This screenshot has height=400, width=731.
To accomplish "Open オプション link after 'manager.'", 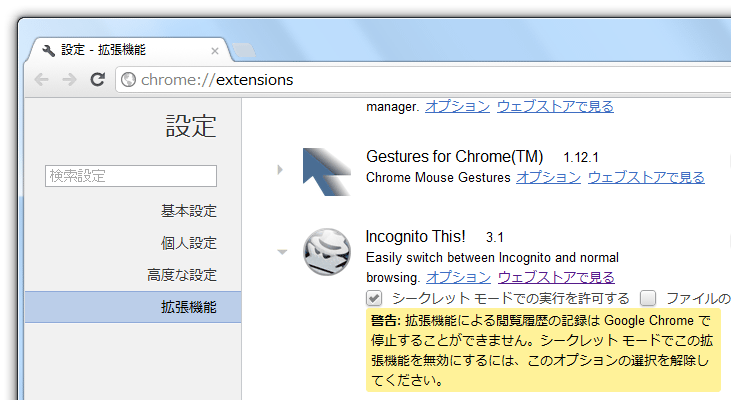I will point(457,106).
